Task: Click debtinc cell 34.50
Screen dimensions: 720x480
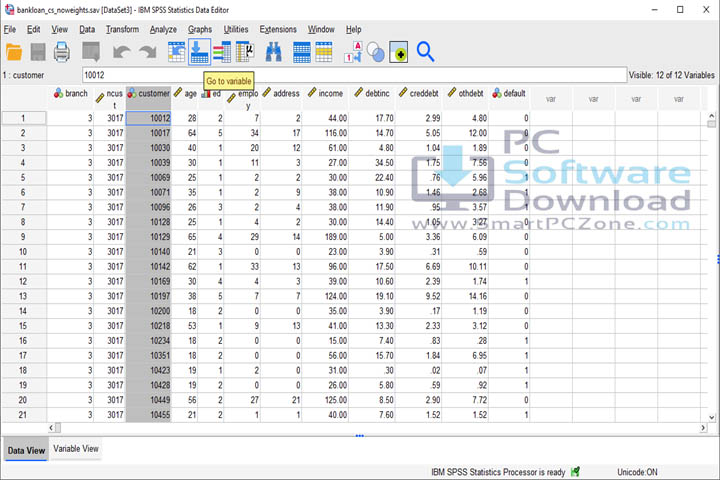Action: pos(372,163)
